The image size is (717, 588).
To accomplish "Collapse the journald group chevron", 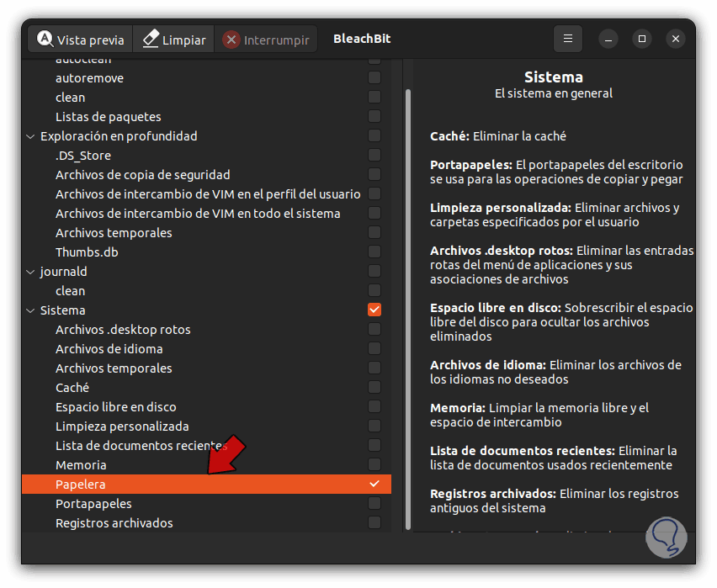I will pyautogui.click(x=30, y=272).
